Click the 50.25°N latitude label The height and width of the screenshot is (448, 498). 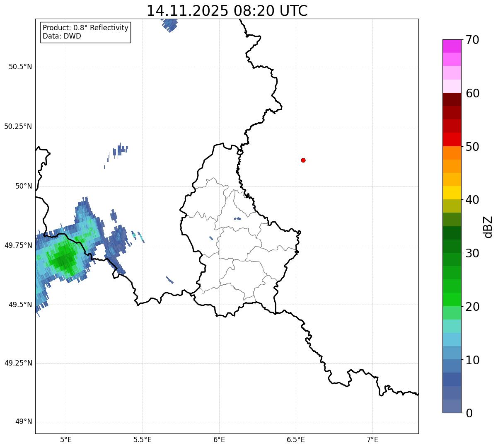tap(18, 126)
